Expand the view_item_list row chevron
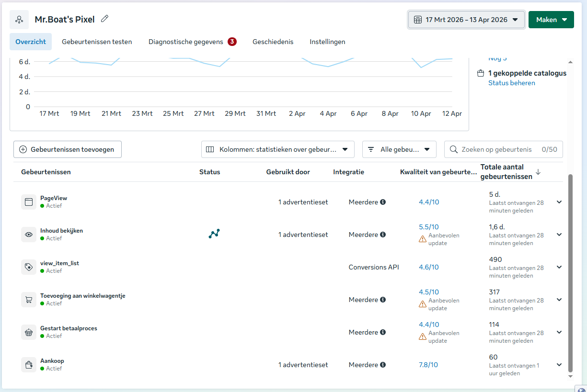This screenshot has width=587, height=392. pos(559,267)
